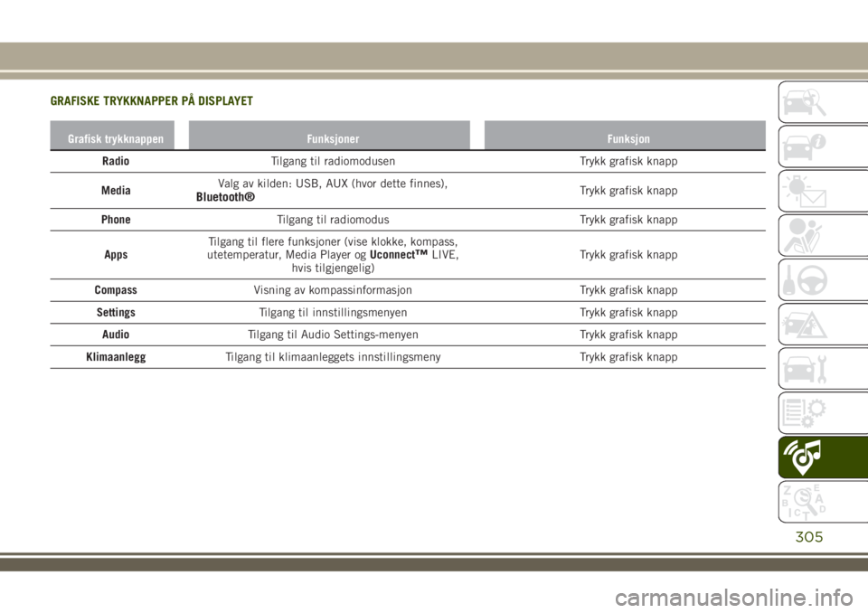Open the warning light and message tab
868x613 pixels.
click(823, 191)
